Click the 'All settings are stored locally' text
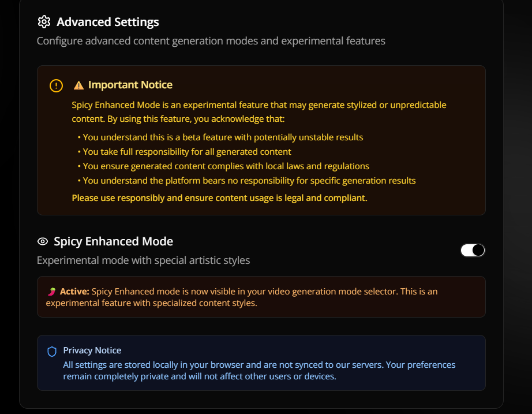Screen dimensions: 532x414 point(259,371)
